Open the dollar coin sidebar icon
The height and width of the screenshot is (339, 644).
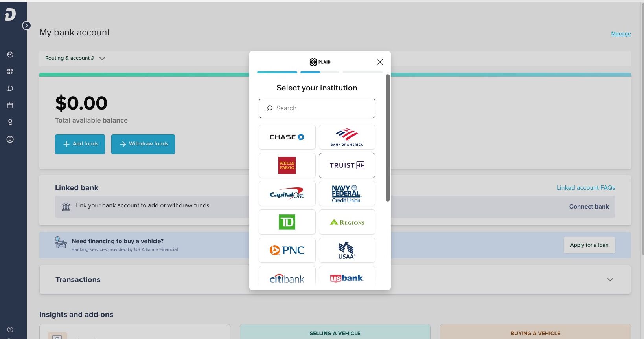point(10,139)
